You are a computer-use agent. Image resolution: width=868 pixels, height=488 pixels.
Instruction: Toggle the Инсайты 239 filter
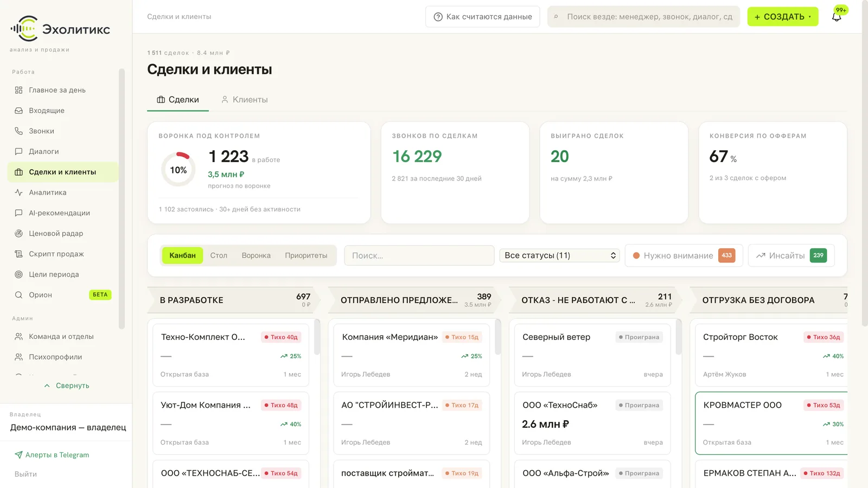click(x=792, y=255)
